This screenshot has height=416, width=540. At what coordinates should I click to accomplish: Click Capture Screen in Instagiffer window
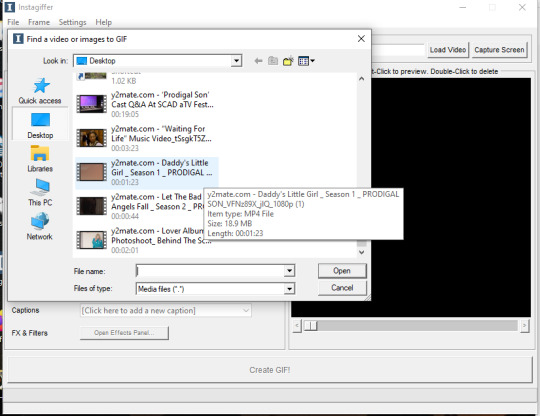(499, 50)
